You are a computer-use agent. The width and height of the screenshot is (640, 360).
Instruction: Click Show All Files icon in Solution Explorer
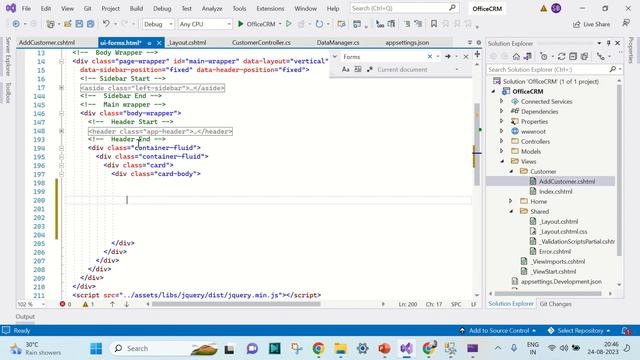pyautogui.click(x=584, y=56)
